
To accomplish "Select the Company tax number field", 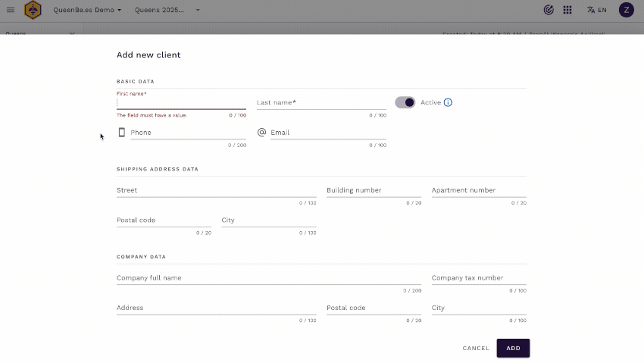I will (x=478, y=278).
